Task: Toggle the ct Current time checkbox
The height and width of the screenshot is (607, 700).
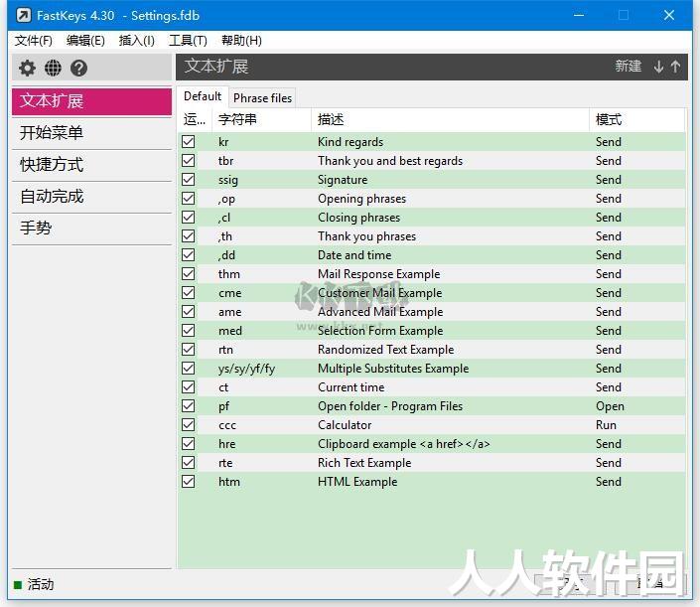Action: click(189, 386)
